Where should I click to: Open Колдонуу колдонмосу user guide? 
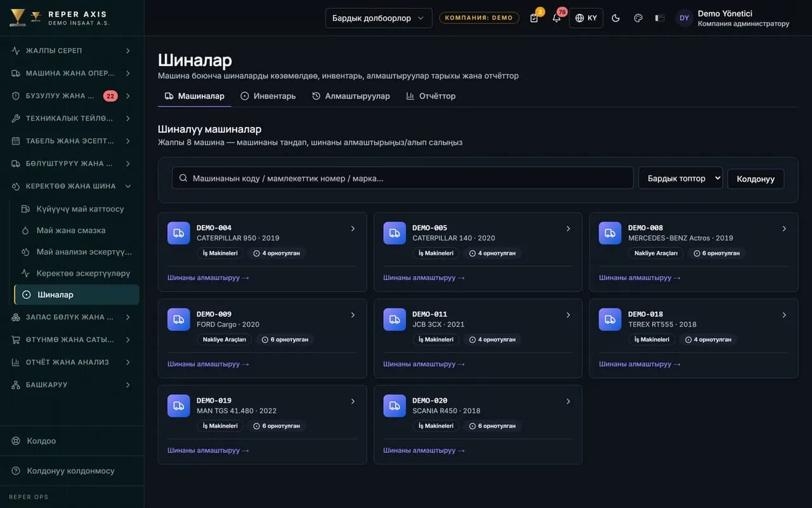(x=72, y=471)
